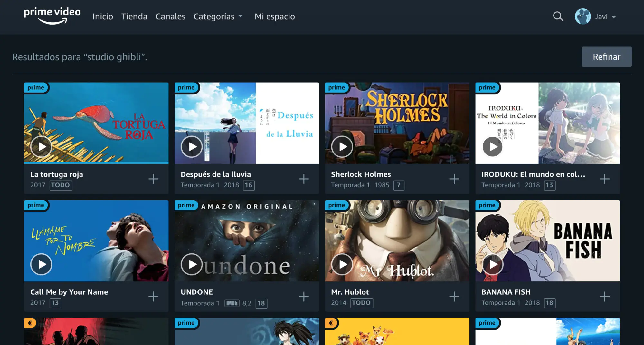The height and width of the screenshot is (345, 644).
Task: Open Mi espacio
Action: [x=275, y=16]
